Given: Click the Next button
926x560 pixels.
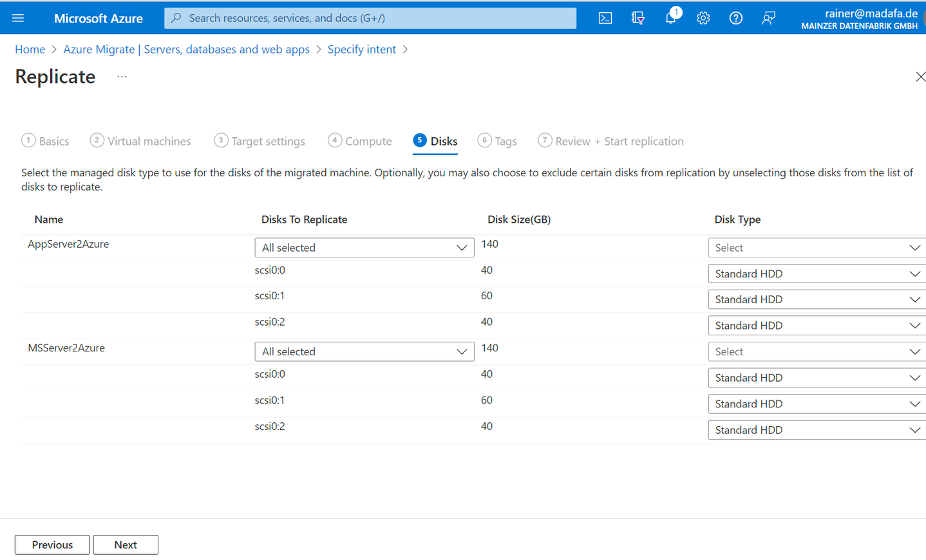Looking at the screenshot, I should [x=126, y=545].
